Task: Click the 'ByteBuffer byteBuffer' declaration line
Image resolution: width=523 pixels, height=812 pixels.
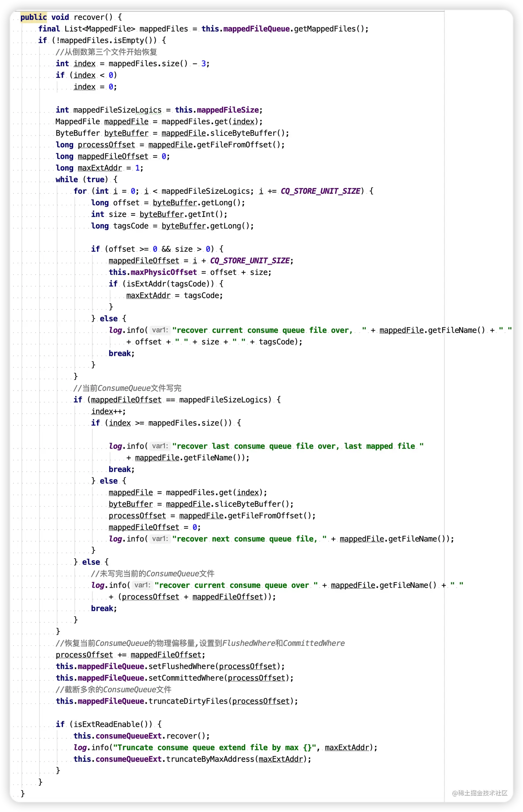Action: pyautogui.click(x=172, y=133)
